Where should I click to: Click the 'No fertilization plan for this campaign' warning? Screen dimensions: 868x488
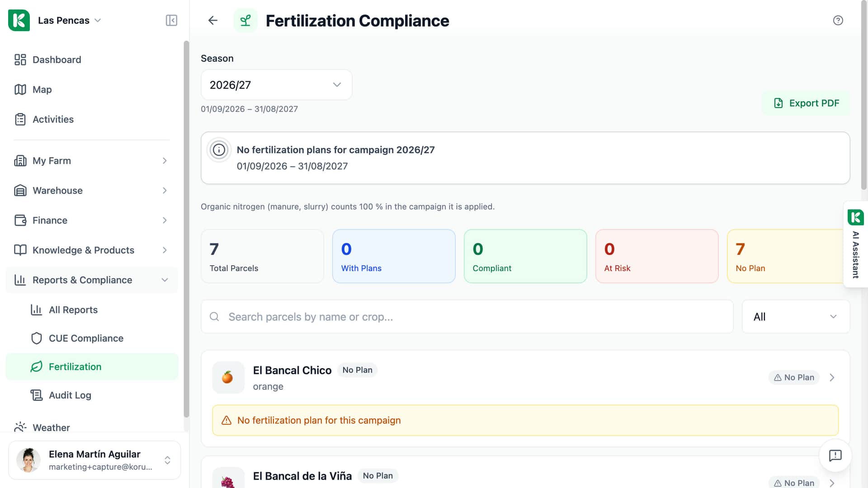click(x=525, y=420)
